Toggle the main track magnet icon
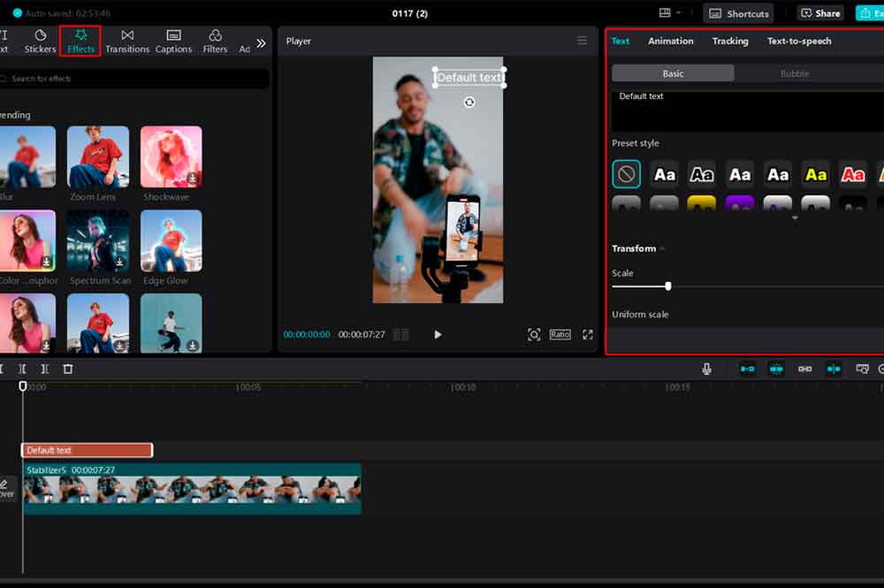 [748, 369]
